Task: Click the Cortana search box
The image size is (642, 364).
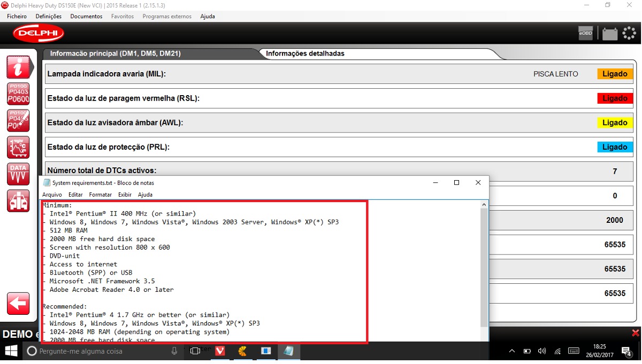Action: (103, 351)
